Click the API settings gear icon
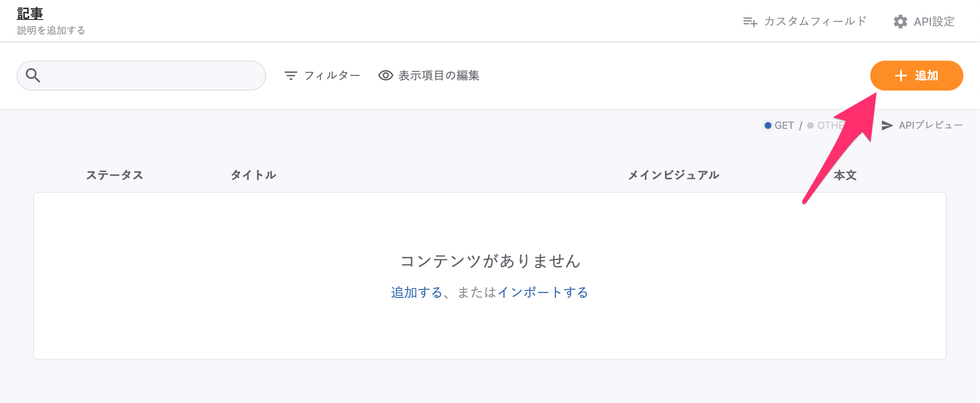The width and height of the screenshot is (980, 403). click(900, 22)
